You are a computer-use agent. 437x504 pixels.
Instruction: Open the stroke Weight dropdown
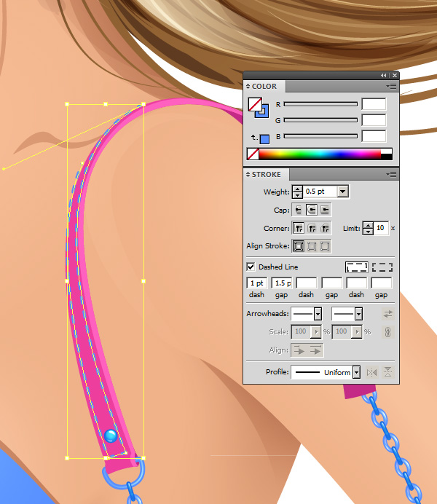(x=343, y=192)
